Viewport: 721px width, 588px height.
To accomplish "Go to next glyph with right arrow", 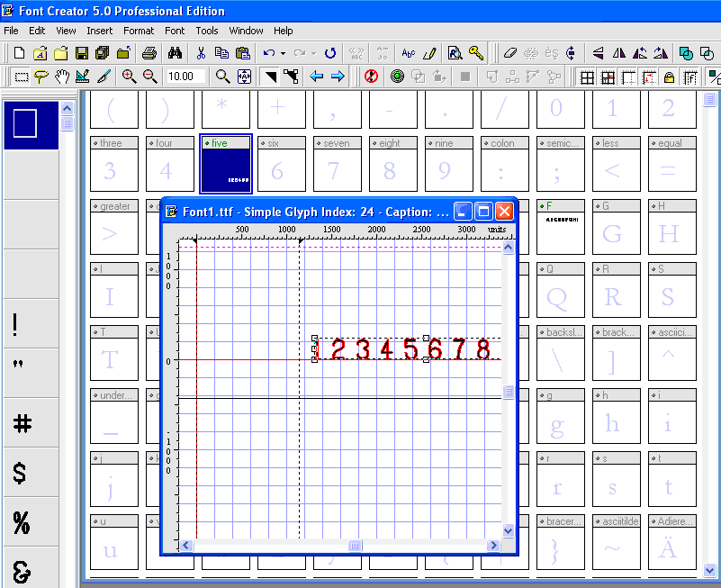I will pos(338,77).
